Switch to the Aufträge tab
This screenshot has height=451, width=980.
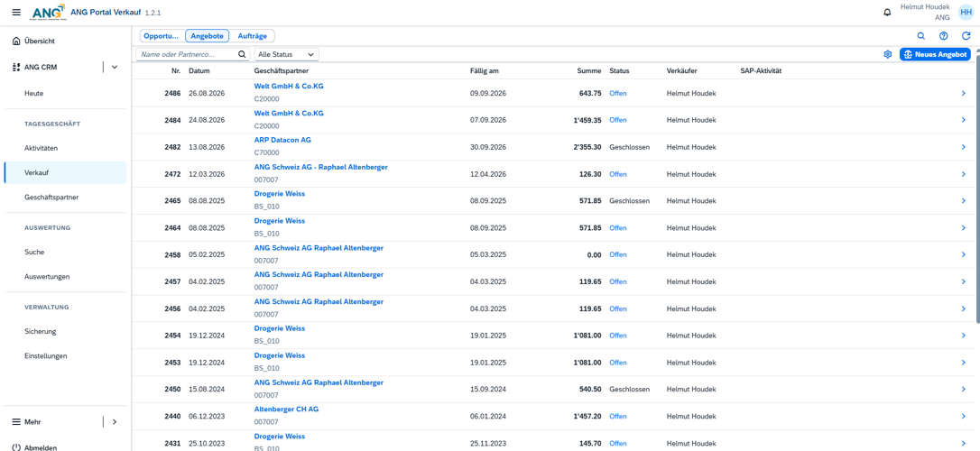click(253, 35)
